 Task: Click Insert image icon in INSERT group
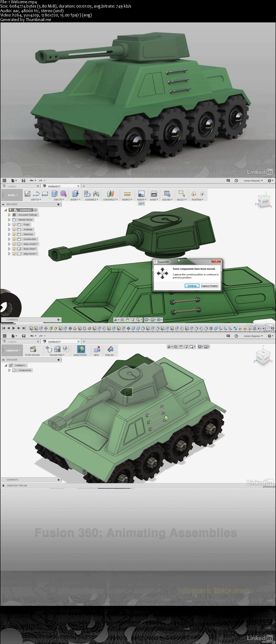click(x=141, y=194)
